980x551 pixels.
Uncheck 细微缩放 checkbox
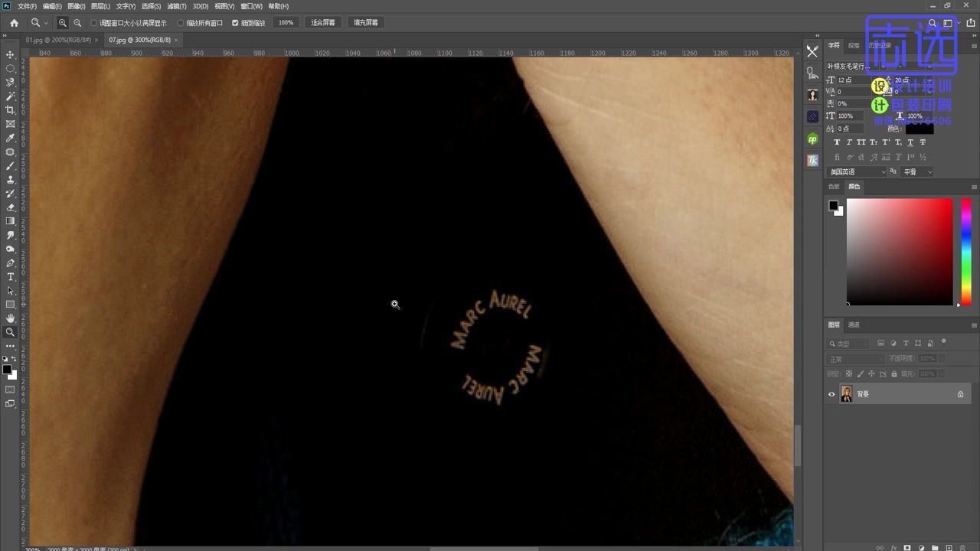pyautogui.click(x=235, y=23)
